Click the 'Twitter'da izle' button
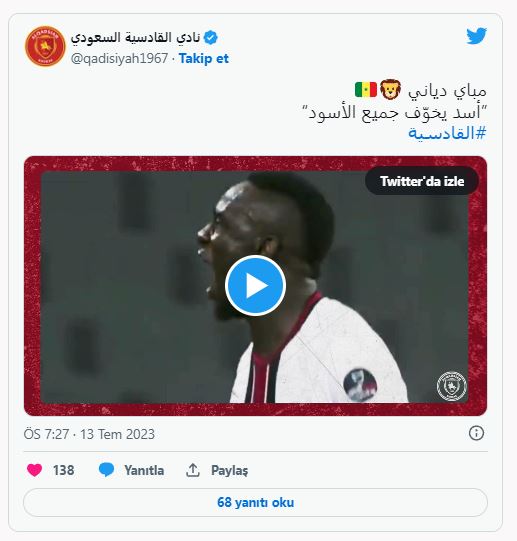 (422, 181)
